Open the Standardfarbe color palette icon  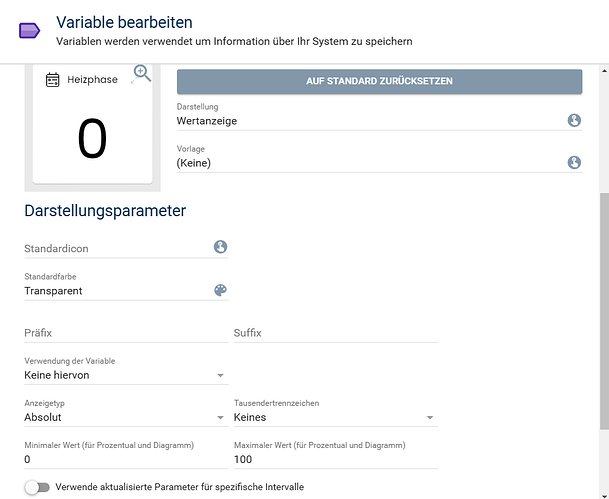tap(220, 290)
